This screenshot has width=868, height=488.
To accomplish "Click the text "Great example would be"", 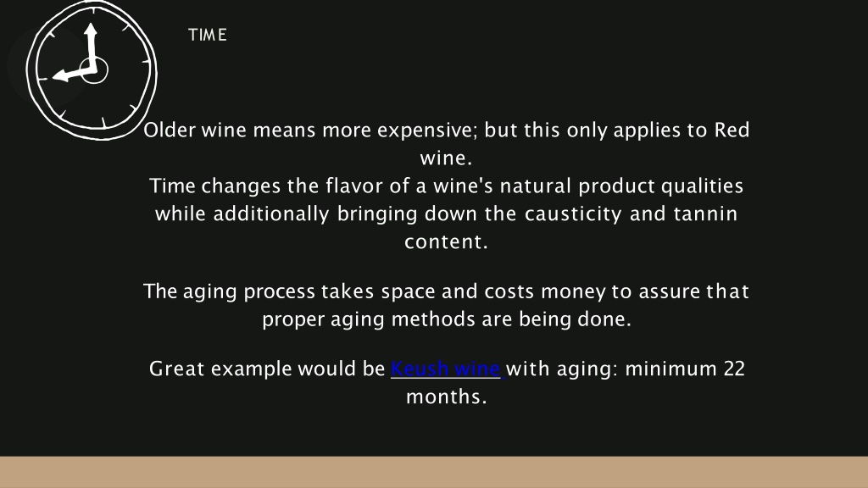I will [x=267, y=369].
